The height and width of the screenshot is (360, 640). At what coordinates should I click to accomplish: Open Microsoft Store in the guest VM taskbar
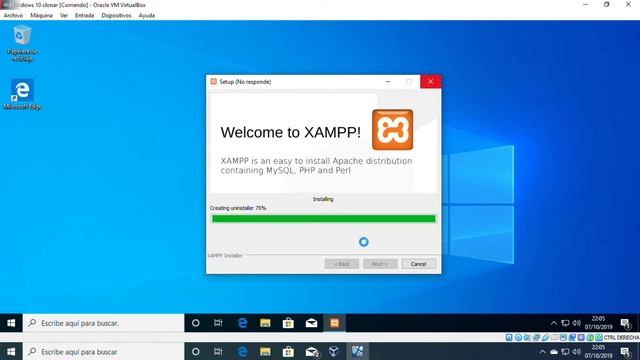tap(288, 323)
